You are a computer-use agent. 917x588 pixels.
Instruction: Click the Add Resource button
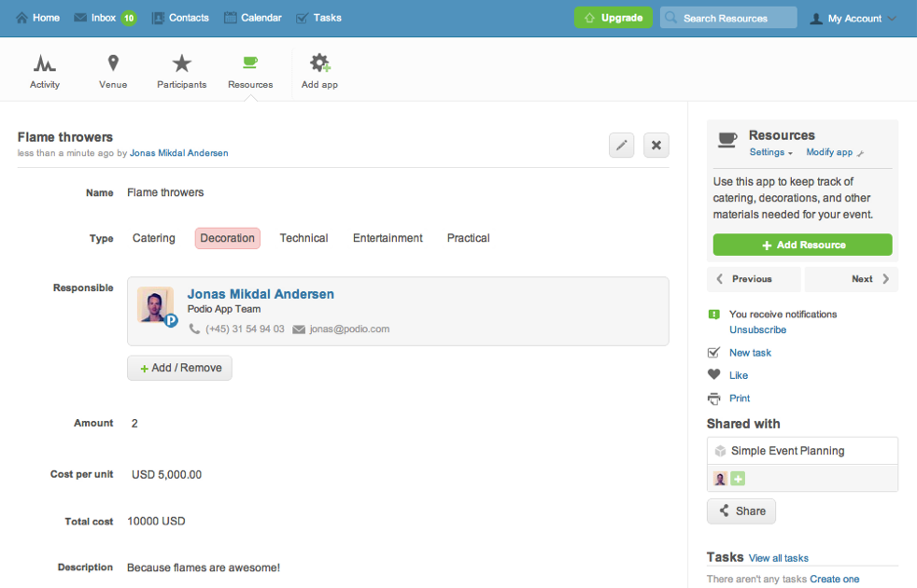802,245
